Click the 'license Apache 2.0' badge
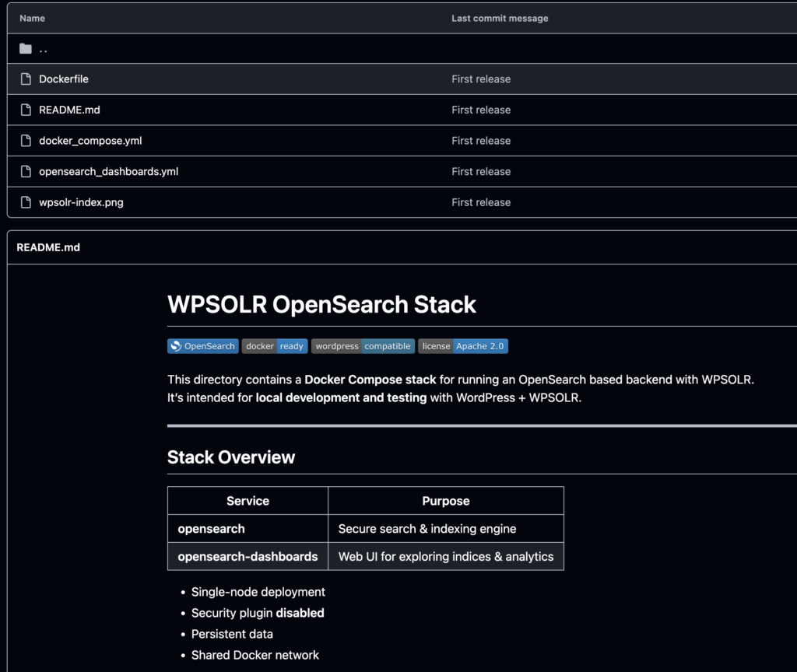This screenshot has height=672, width=797. 463,346
